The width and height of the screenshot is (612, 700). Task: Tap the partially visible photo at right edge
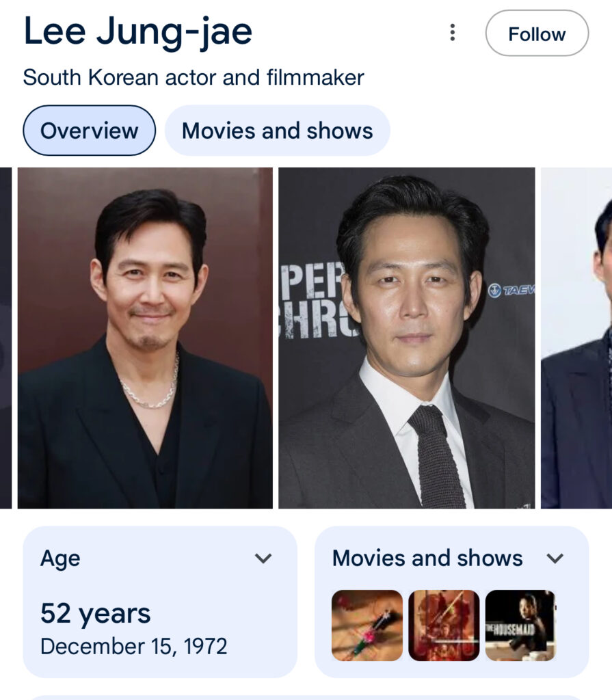(576, 338)
